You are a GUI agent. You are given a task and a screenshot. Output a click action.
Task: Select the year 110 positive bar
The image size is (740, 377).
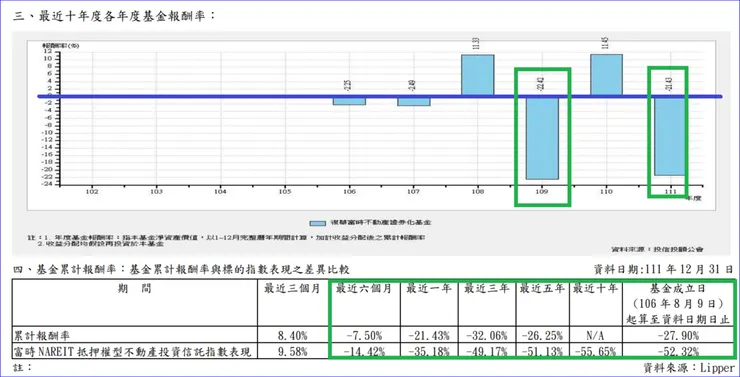(x=606, y=75)
